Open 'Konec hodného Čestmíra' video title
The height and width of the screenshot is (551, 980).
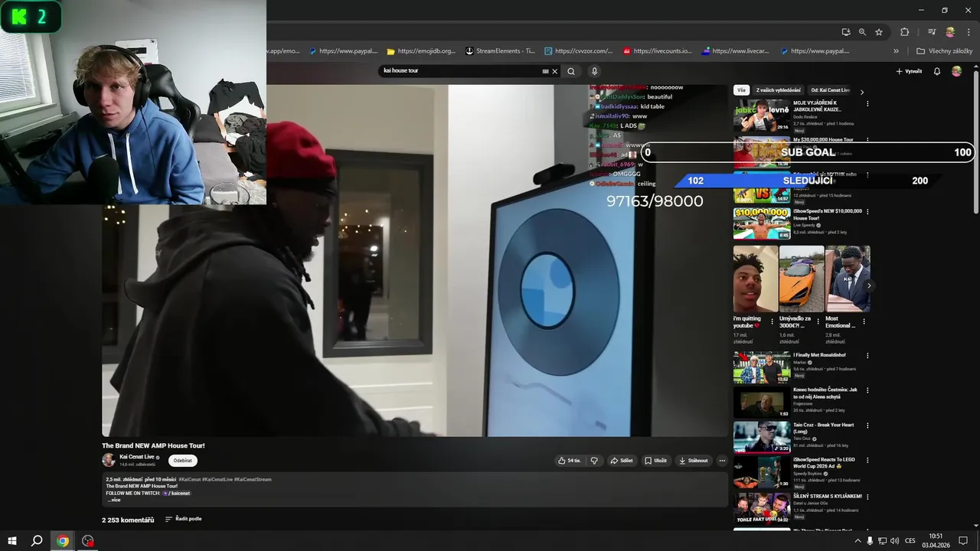tap(825, 393)
